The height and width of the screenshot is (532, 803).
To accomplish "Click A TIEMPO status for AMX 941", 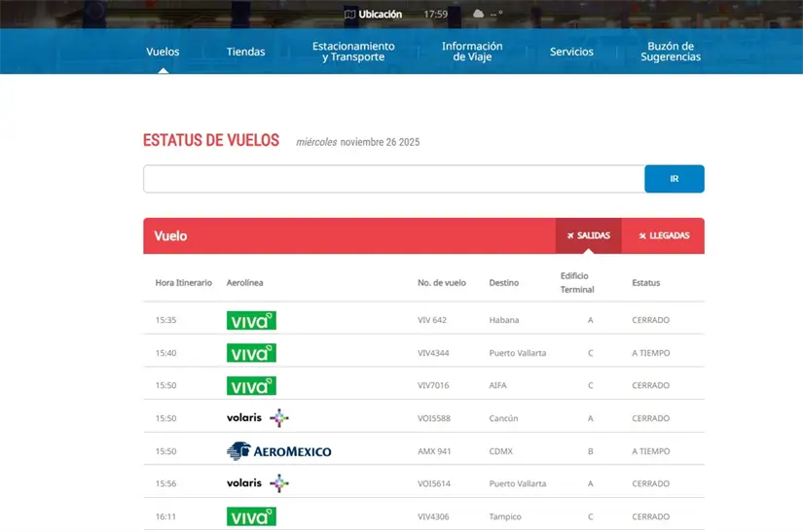I will [651, 451].
